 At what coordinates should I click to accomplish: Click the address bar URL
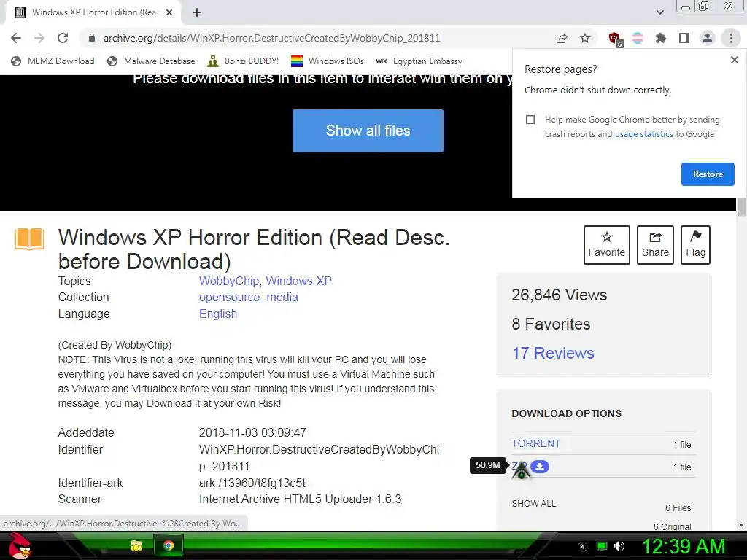271,38
